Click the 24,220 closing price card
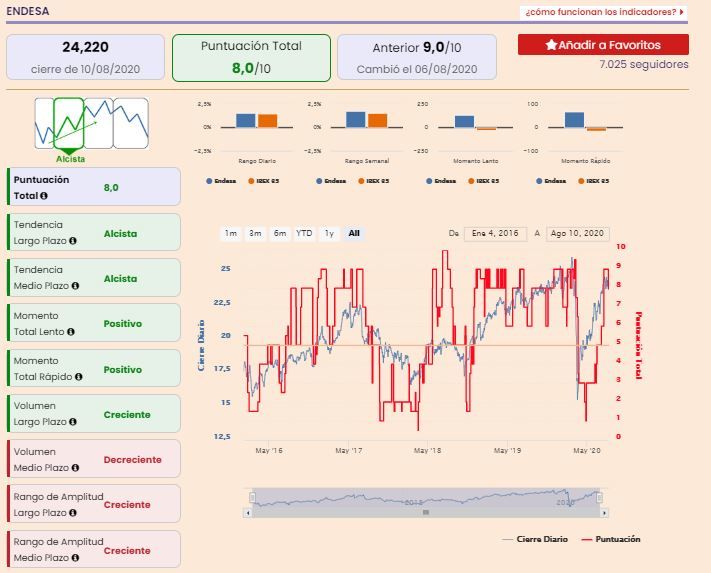The width and height of the screenshot is (711, 573). tap(85, 58)
